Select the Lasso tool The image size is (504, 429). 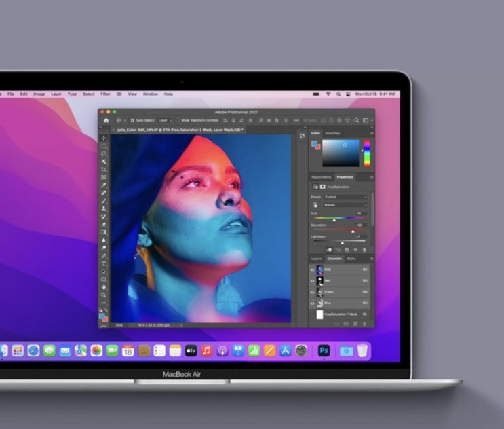104,153
